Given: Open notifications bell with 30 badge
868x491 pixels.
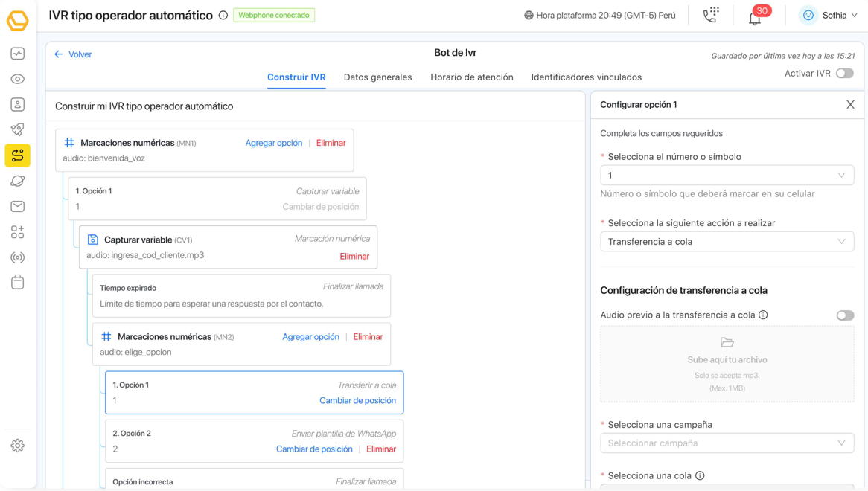Looking at the screenshot, I should coord(755,17).
